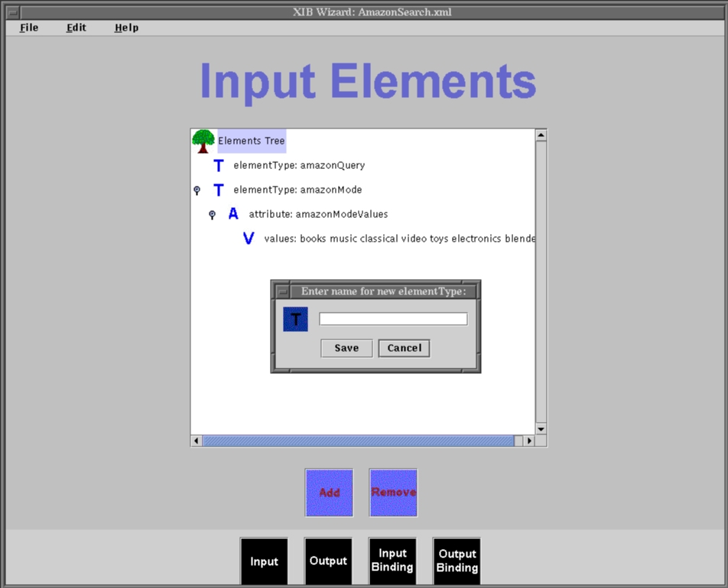Cancel the new elementType dialog
This screenshot has width=728, height=588.
click(x=404, y=348)
